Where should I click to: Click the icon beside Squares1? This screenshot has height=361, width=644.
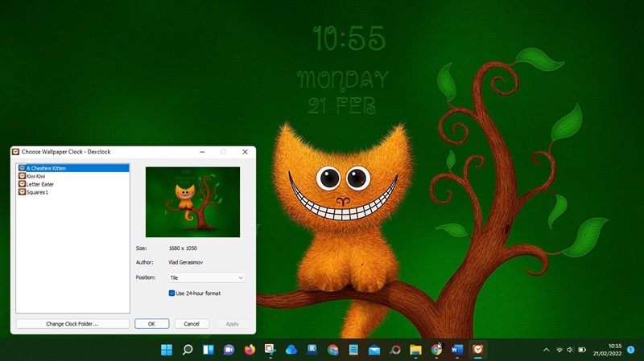(x=23, y=192)
